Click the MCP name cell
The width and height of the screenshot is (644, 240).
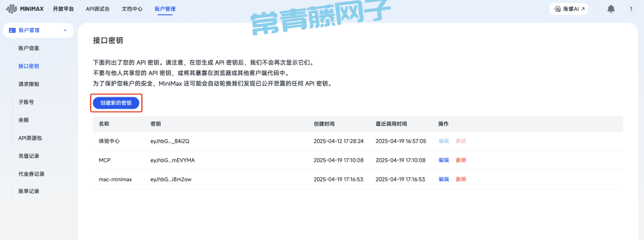pos(105,160)
